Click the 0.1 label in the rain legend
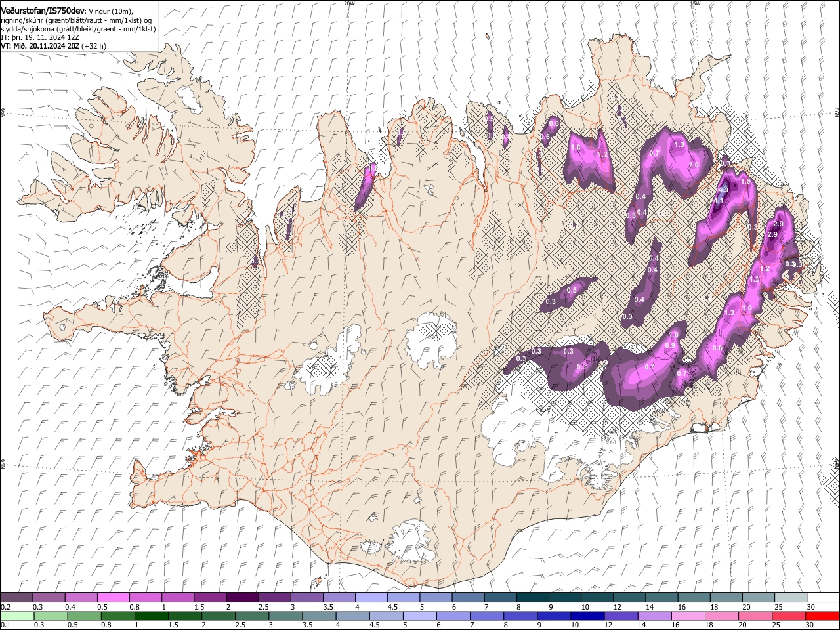 (x=5, y=625)
